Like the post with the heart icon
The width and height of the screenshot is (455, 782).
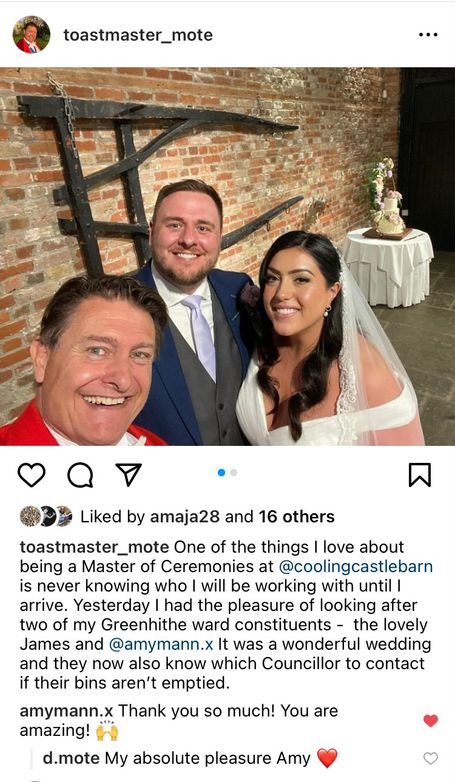click(x=31, y=475)
